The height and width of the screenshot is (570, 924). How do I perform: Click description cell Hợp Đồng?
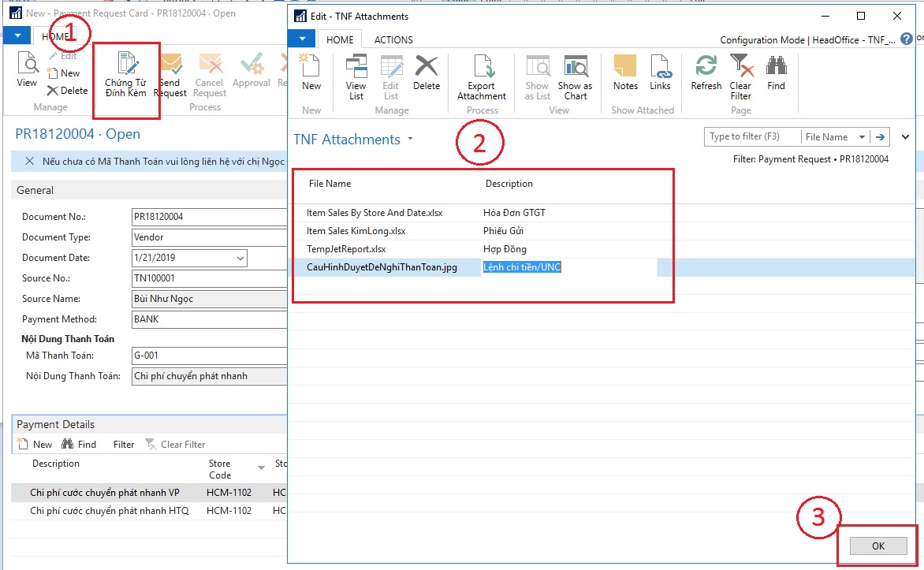pyautogui.click(x=505, y=249)
